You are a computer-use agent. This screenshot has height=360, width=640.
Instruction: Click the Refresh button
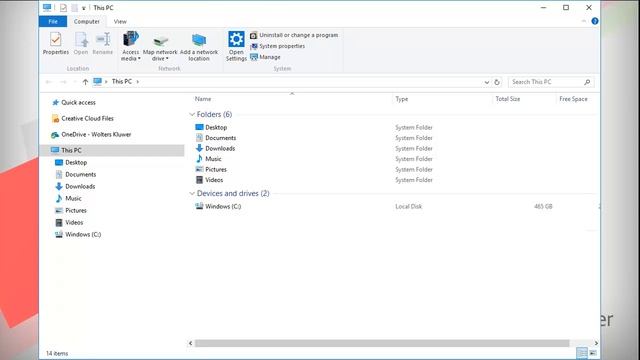pos(497,82)
